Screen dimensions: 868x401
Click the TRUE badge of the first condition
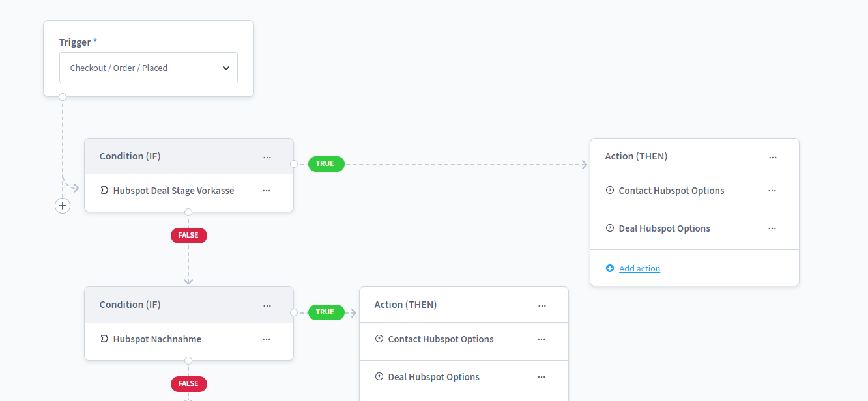point(325,163)
